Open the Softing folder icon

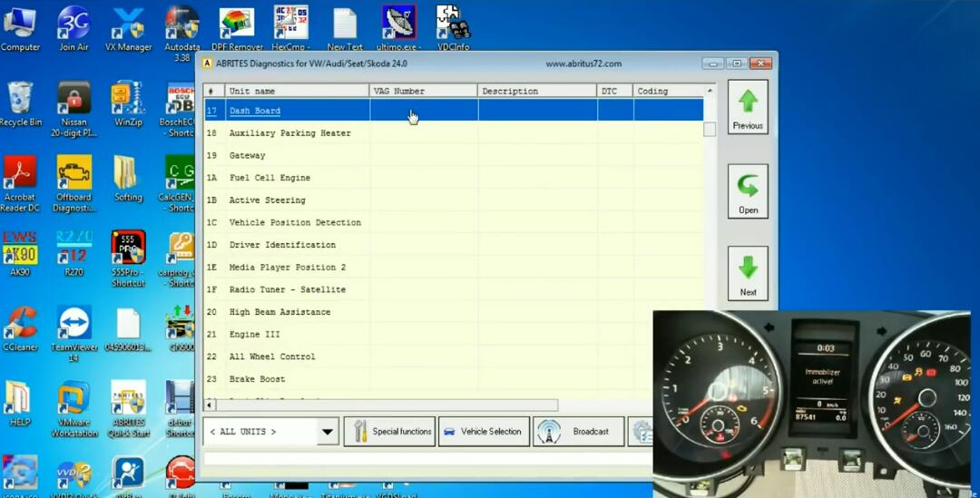tap(128, 178)
